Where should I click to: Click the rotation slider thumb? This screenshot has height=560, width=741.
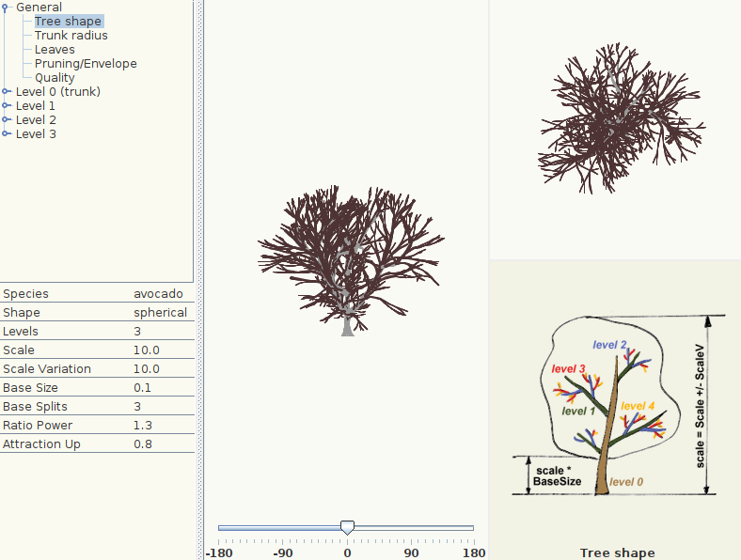347,528
